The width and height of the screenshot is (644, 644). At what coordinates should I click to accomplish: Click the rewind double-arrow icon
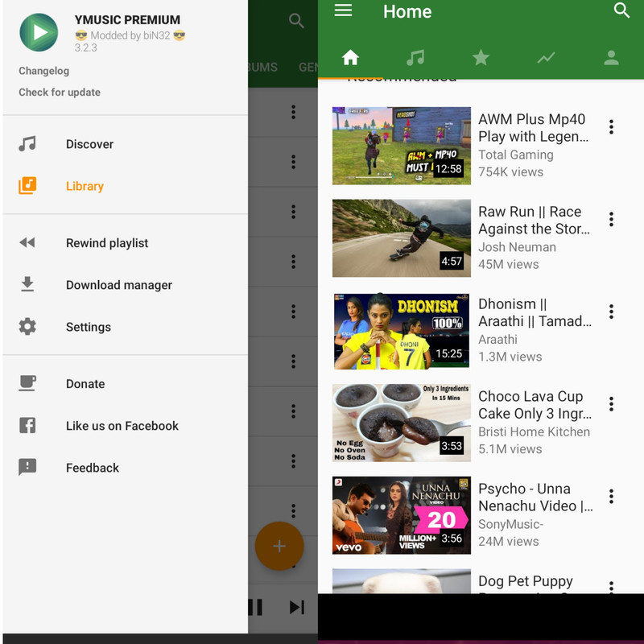pos(27,243)
